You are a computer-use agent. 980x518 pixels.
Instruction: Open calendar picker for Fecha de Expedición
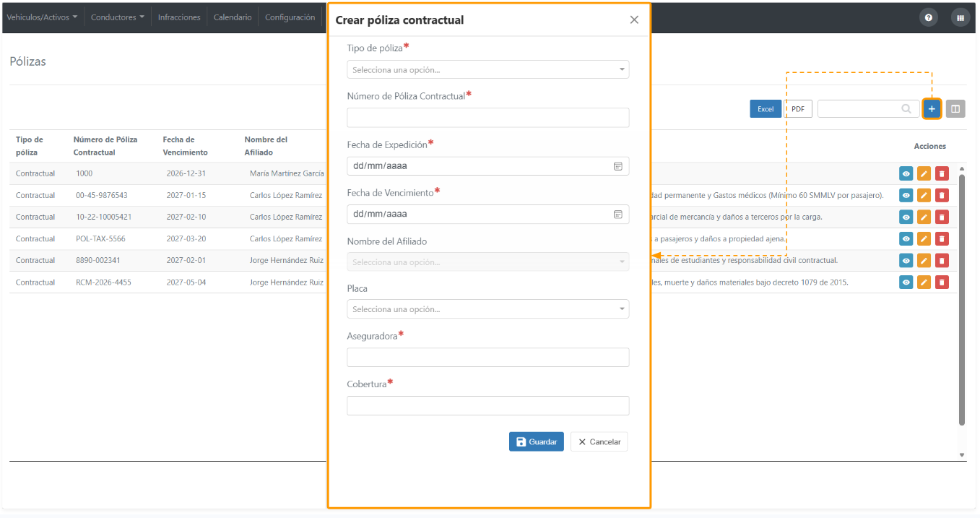(618, 166)
